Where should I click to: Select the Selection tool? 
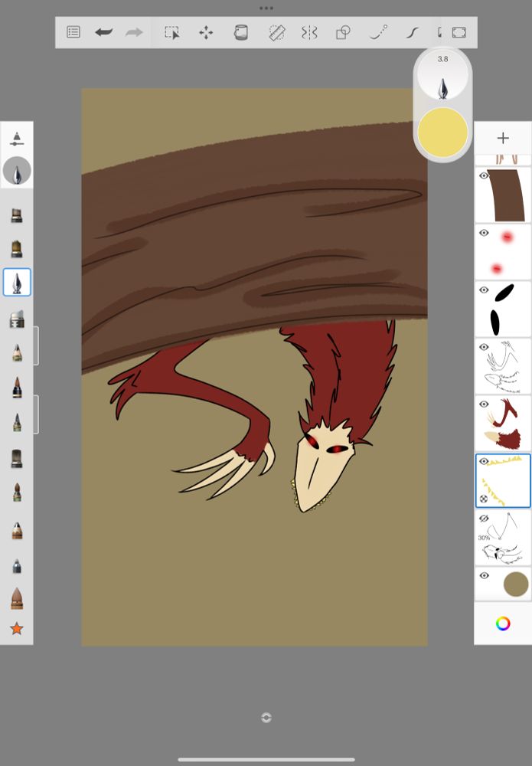coord(171,33)
